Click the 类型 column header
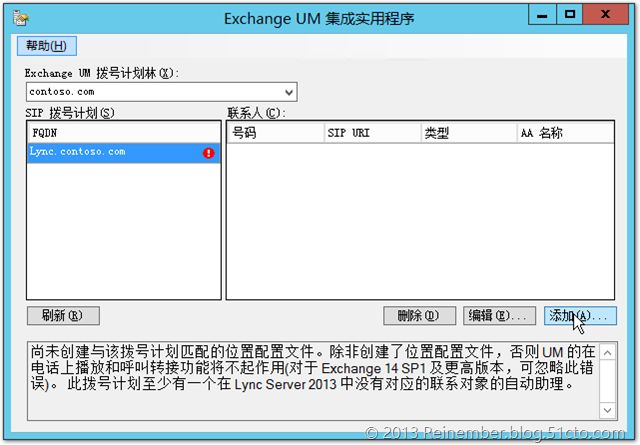640x445 pixels. tap(469, 133)
